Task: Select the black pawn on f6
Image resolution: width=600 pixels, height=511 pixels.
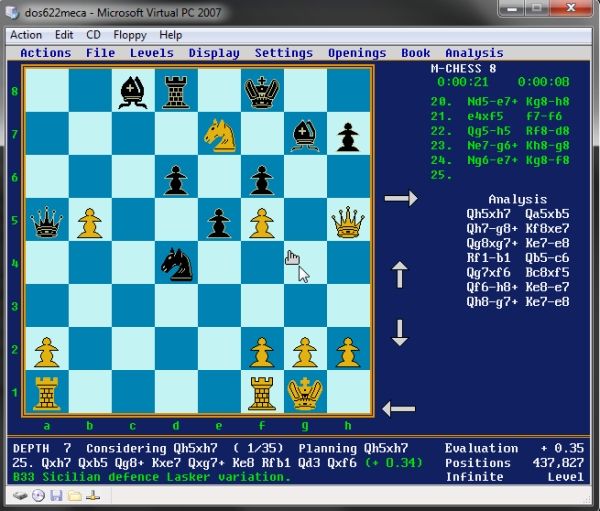Action: (x=262, y=179)
